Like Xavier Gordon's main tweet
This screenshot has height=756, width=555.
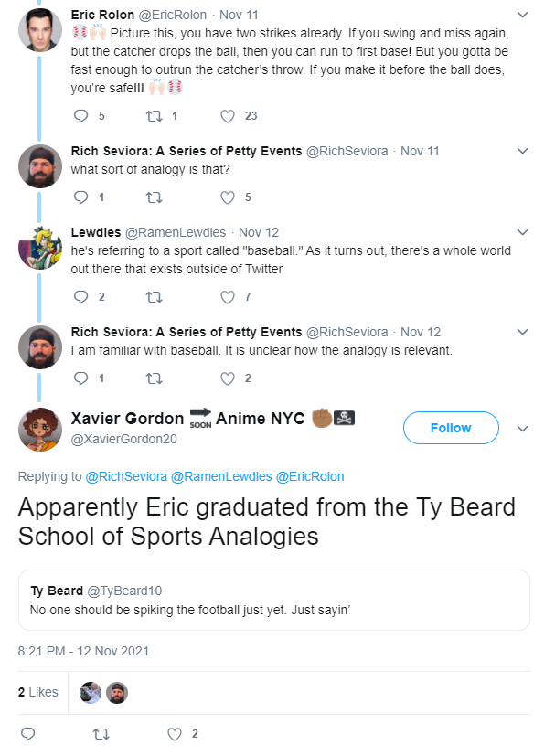click(x=176, y=733)
